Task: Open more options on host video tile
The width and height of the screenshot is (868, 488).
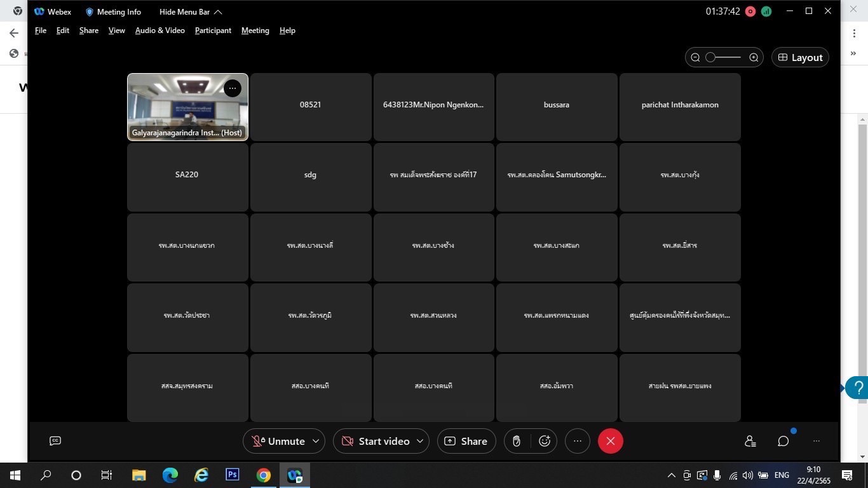Action: [233, 88]
